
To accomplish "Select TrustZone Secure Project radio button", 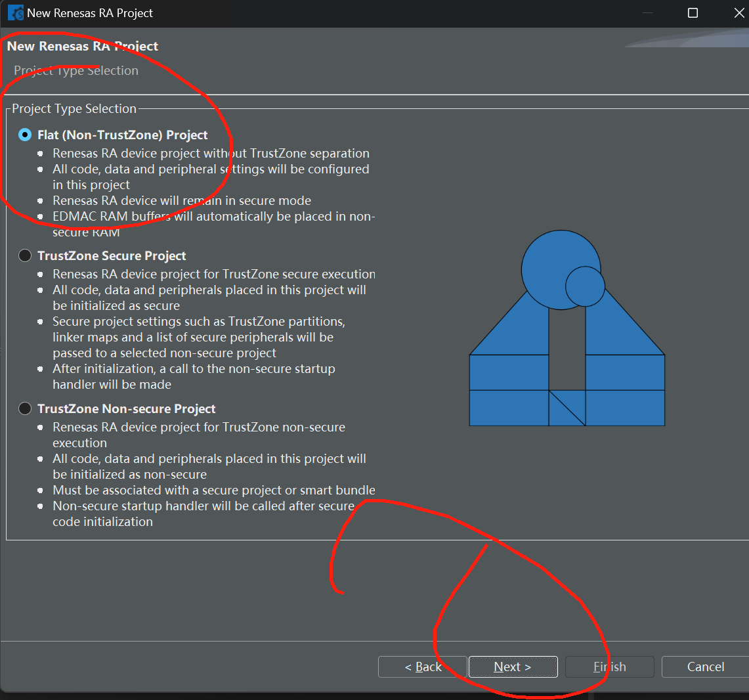I will click(x=25, y=255).
